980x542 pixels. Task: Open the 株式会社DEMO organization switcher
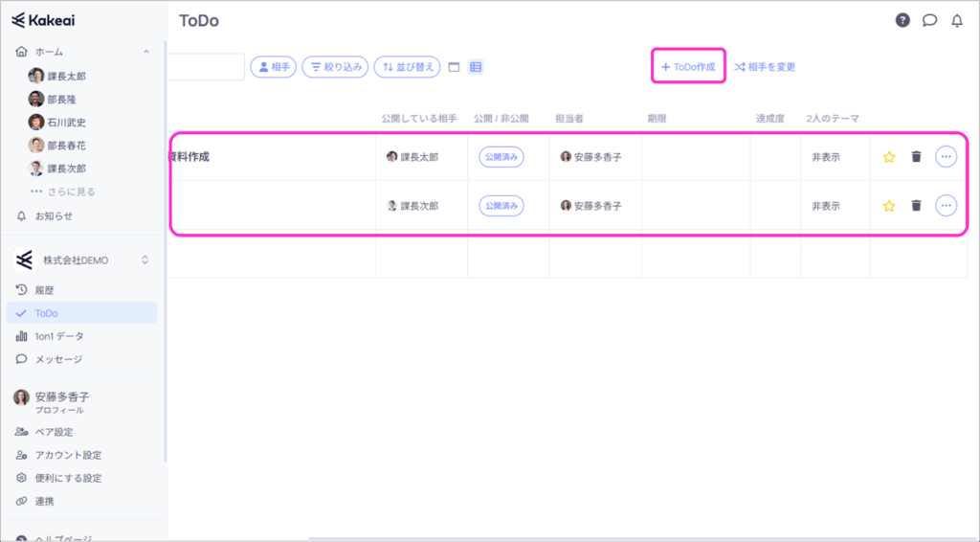(x=81, y=260)
